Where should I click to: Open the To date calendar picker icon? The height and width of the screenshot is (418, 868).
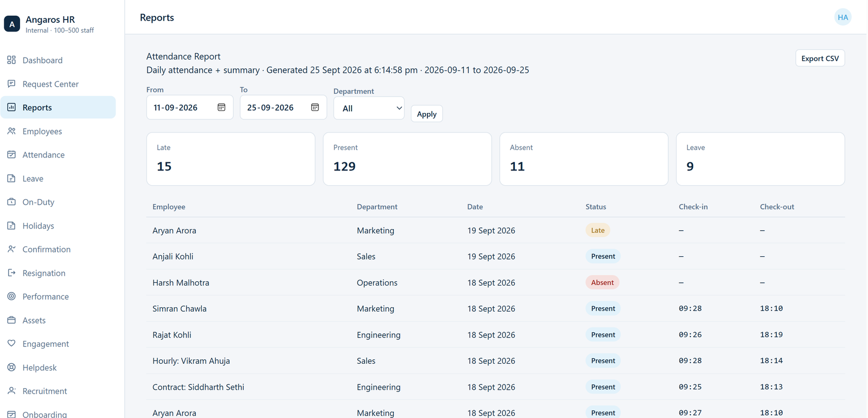coord(315,107)
